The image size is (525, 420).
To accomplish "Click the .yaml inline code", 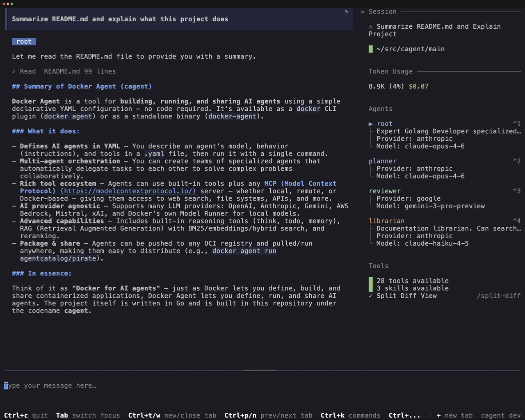I will [x=154, y=154].
